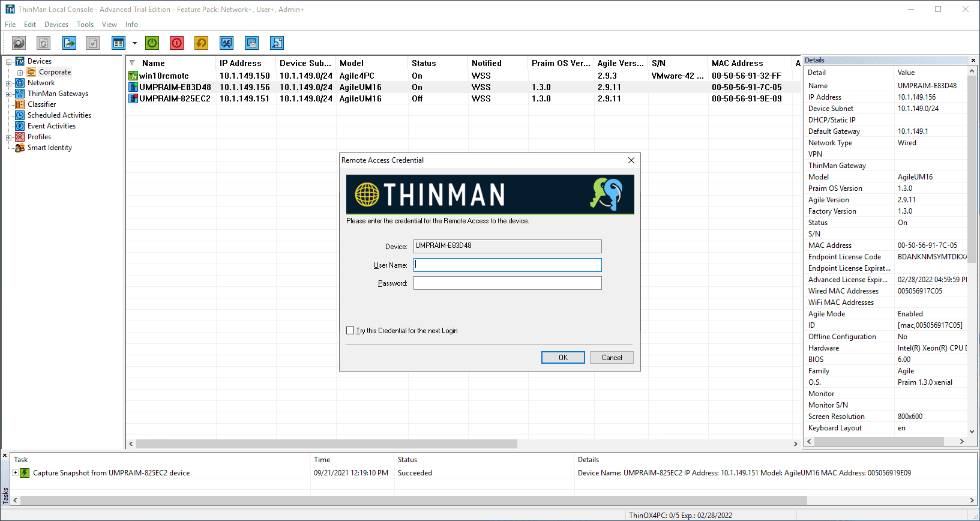Screen dimensions: 980x521
Task: Click the Scheduled Activities clock icon
Action: coord(20,115)
